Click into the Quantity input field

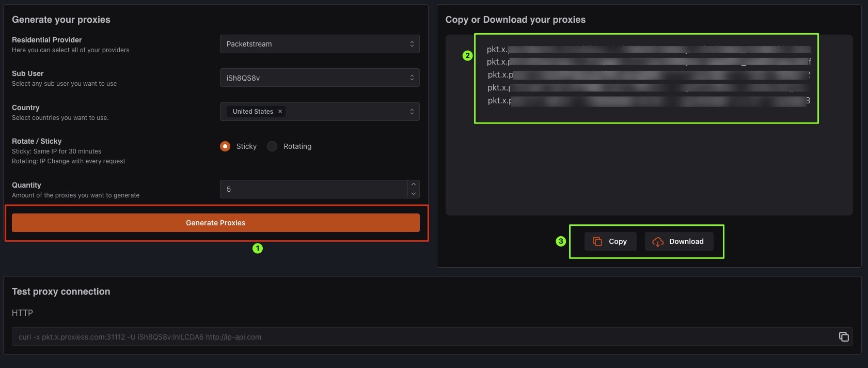(x=313, y=189)
